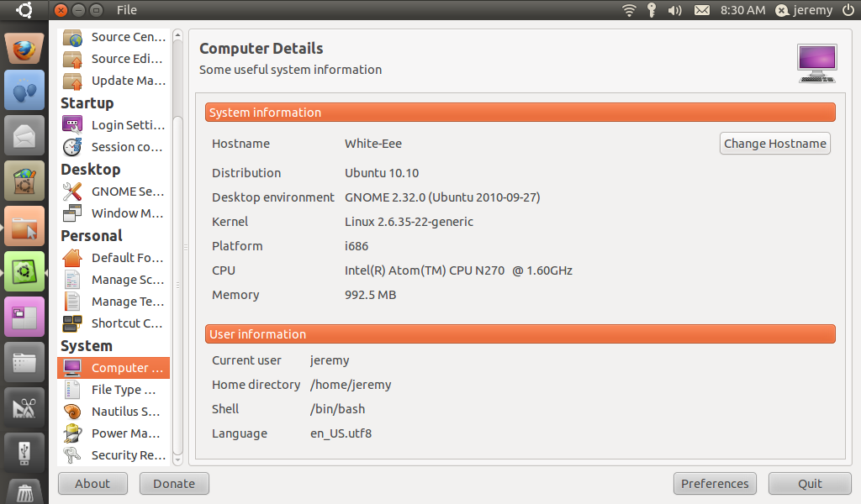Open the Wi-Fi network indicator
Viewport: 861px width, 504px height.
click(629, 10)
